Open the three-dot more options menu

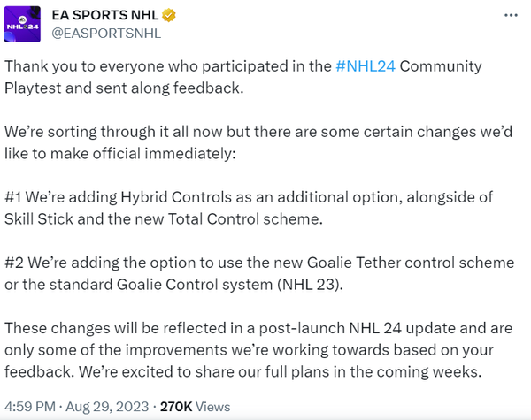(511, 15)
